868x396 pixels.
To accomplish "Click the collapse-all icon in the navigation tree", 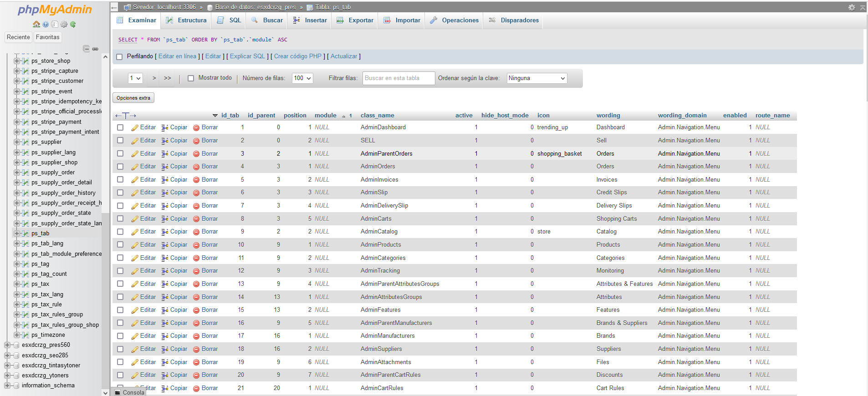I will 86,49.
